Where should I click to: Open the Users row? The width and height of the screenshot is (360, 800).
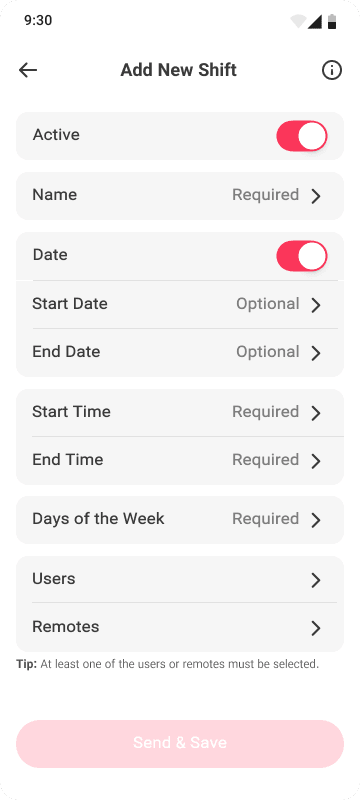point(180,580)
